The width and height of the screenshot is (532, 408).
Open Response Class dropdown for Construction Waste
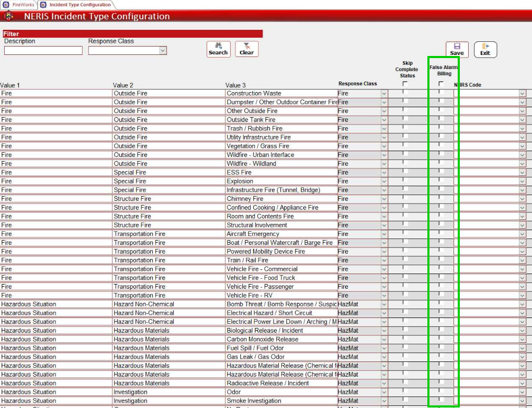tap(383, 94)
